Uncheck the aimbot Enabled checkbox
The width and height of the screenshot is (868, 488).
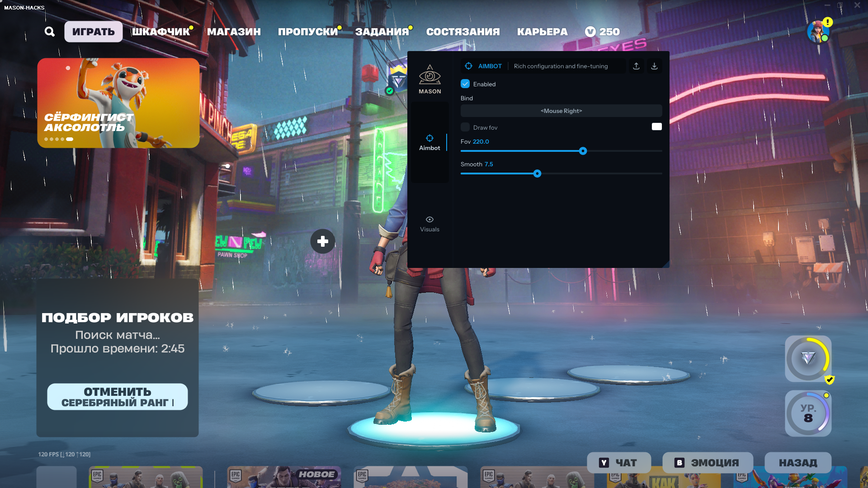(x=465, y=84)
